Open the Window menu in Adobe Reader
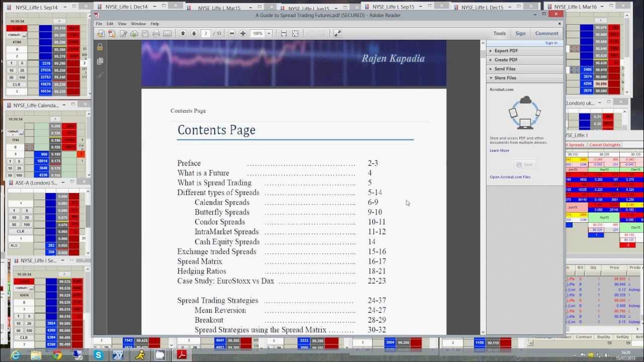Screen dimensions: 644x362 tap(138, 24)
